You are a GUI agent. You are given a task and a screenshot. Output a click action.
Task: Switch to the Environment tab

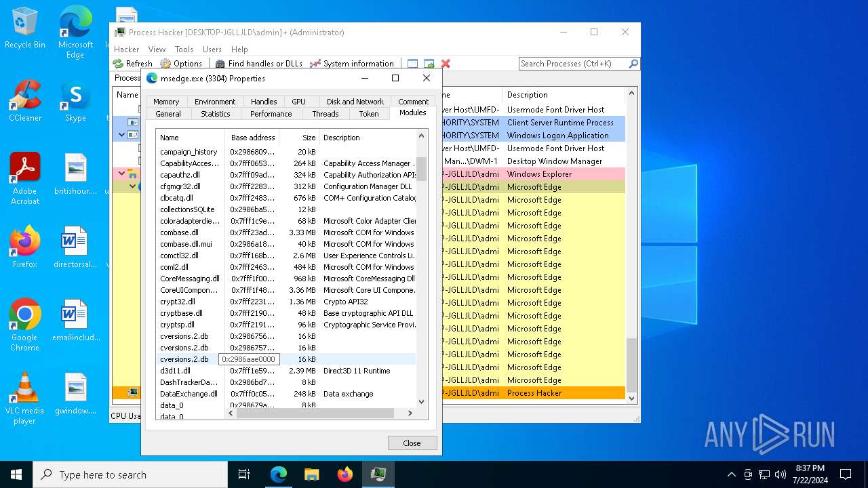(215, 102)
